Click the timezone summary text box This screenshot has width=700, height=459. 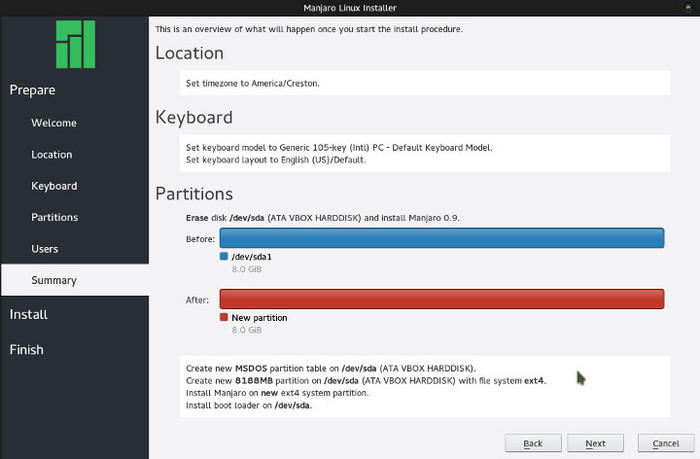(x=426, y=83)
